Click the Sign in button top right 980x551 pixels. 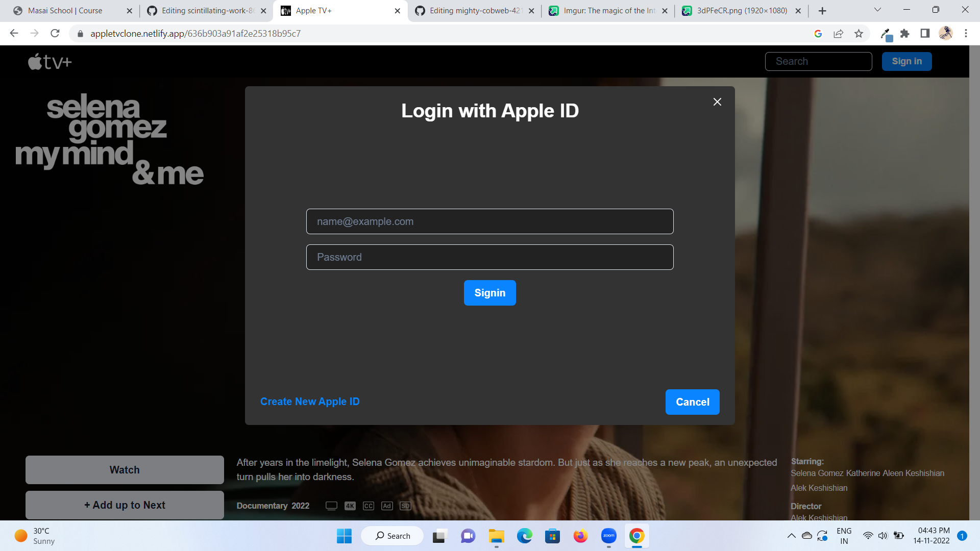coord(906,61)
